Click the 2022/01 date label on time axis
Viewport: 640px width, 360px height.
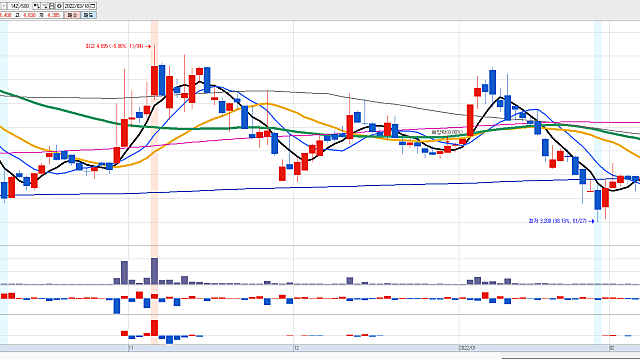click(468, 348)
